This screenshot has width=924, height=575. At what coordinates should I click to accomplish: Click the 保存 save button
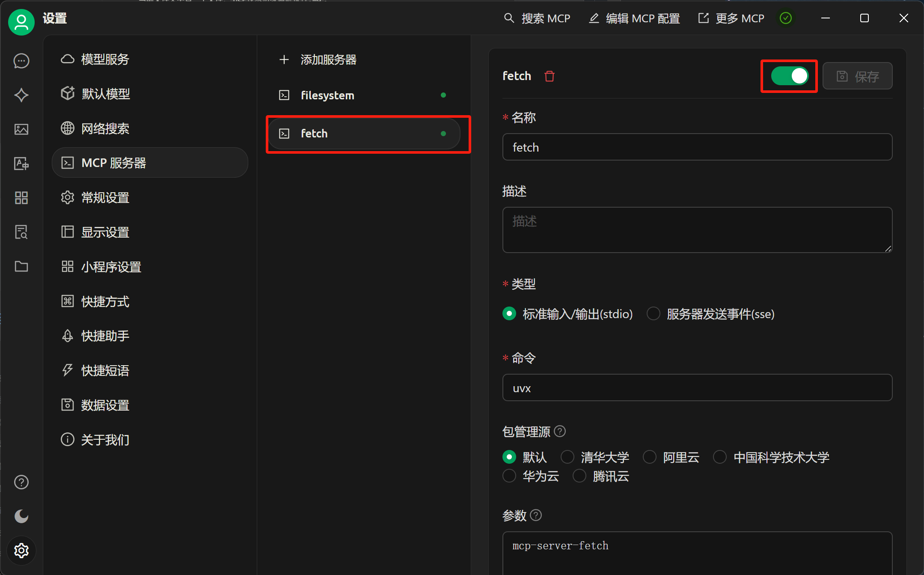858,76
